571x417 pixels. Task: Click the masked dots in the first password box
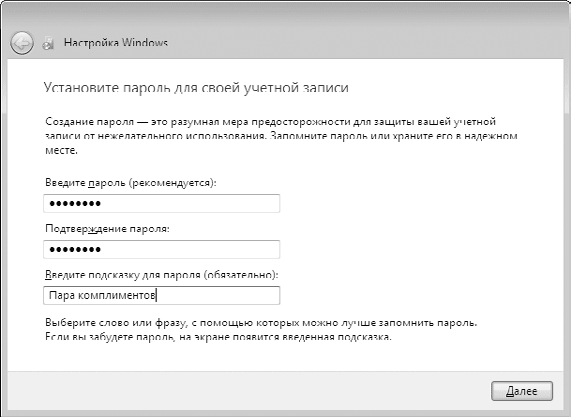(75, 204)
